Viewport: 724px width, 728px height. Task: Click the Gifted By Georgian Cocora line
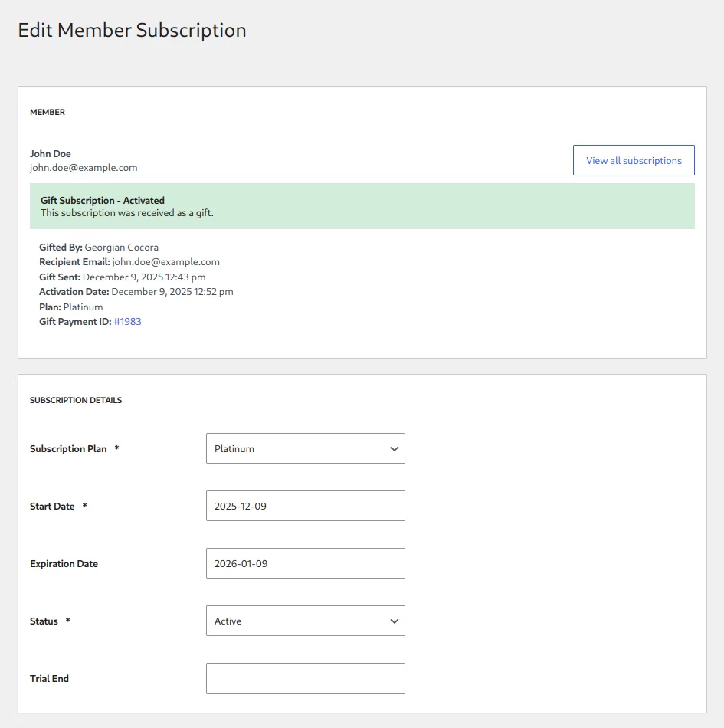click(x=99, y=248)
